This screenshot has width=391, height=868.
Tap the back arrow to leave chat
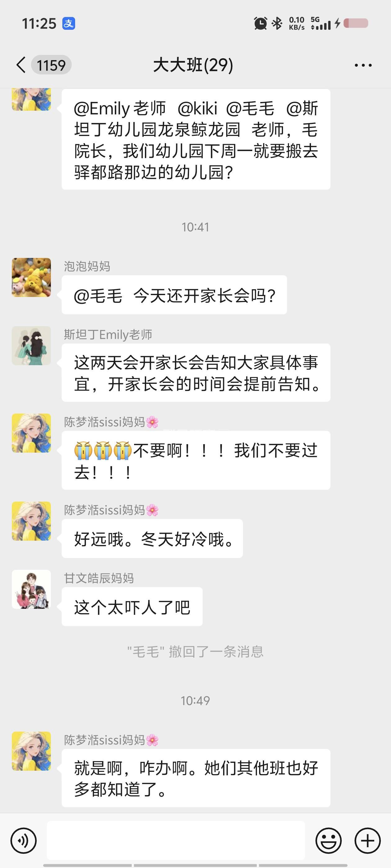[21, 65]
